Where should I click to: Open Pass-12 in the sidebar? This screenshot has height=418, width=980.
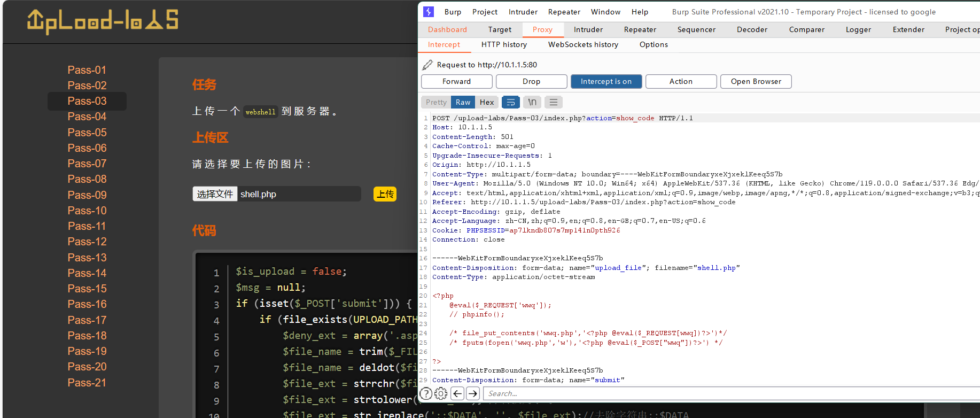(87, 242)
